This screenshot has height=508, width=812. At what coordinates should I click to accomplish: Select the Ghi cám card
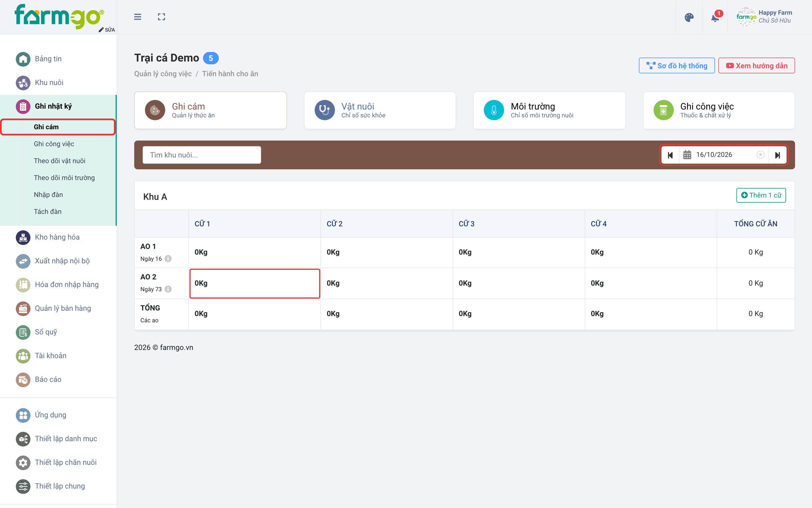tap(210, 110)
